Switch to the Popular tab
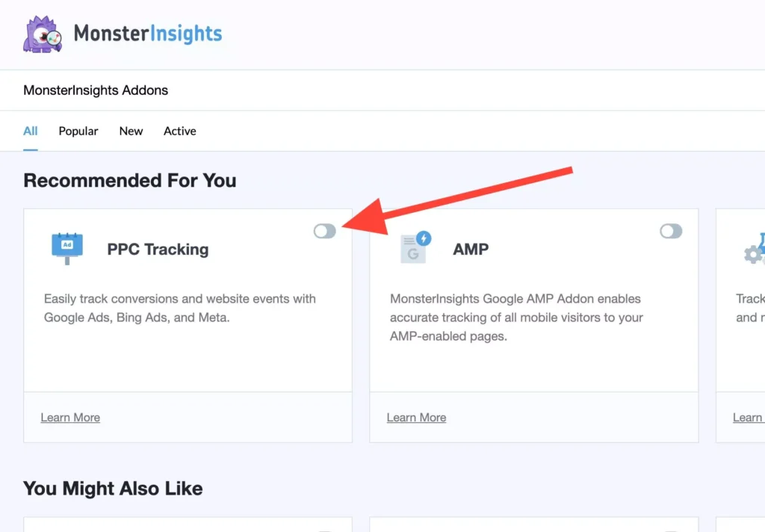 pyautogui.click(x=78, y=131)
